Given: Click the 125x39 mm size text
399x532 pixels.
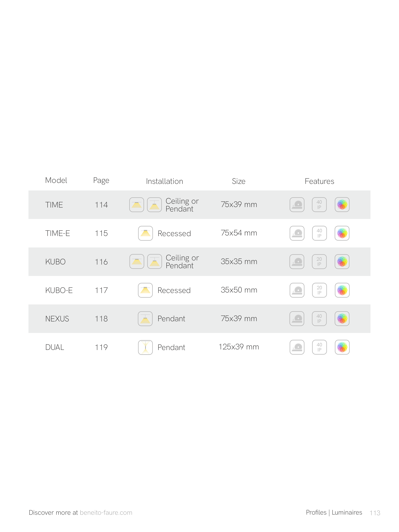Looking at the screenshot, I should [239, 347].
